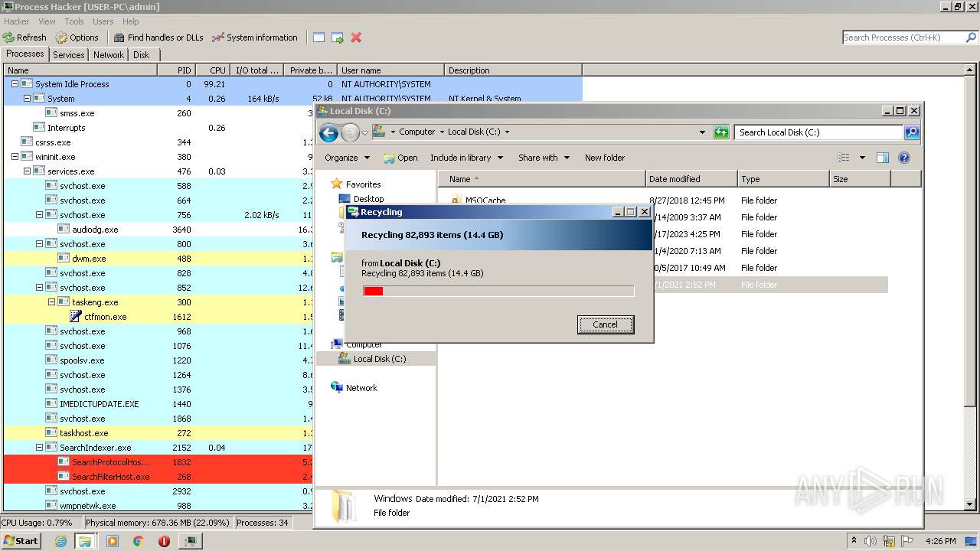Collapse the System Idle Process node
The image size is (980, 551).
(15, 84)
